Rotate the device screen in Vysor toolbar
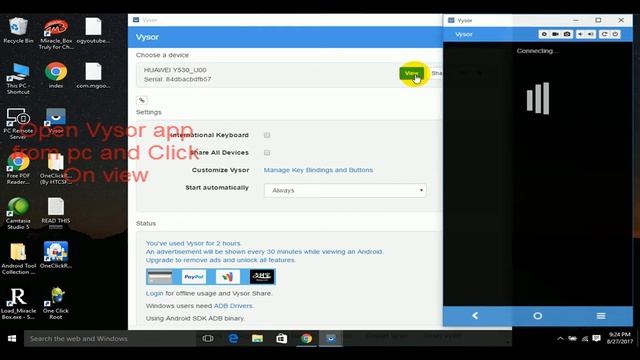 click(604, 34)
